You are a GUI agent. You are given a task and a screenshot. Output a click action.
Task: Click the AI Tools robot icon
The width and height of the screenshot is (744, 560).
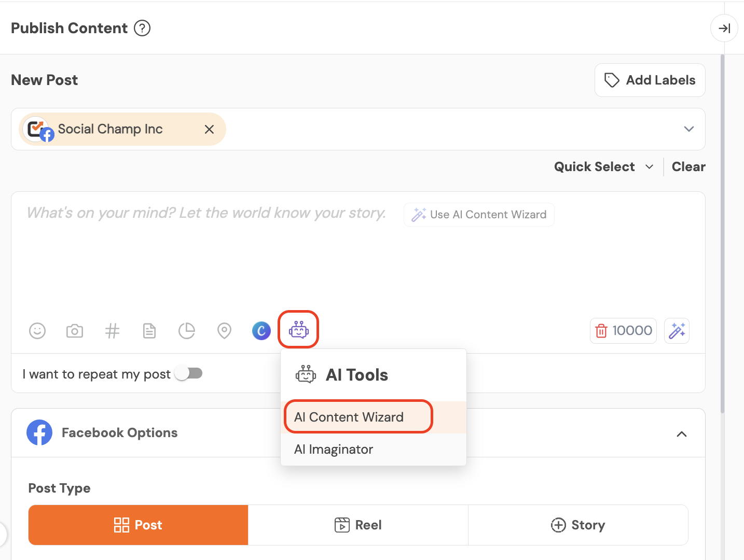(x=298, y=330)
